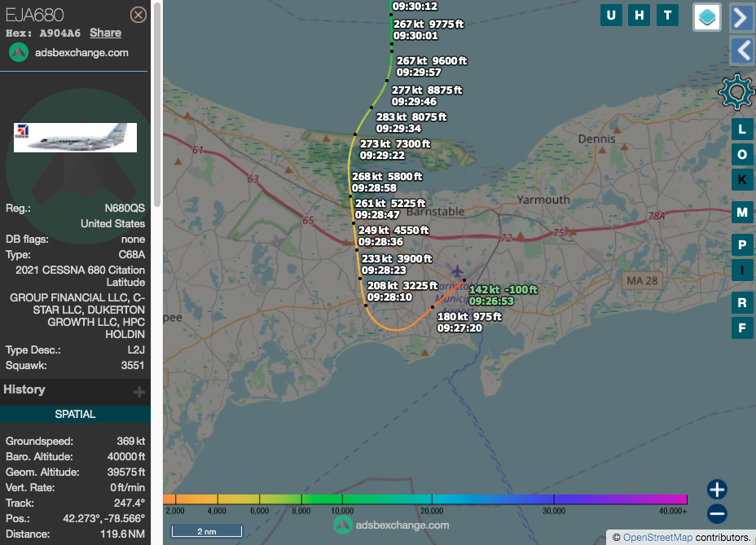Click registration value N680QS
This screenshot has height=545, width=756.
click(125, 208)
